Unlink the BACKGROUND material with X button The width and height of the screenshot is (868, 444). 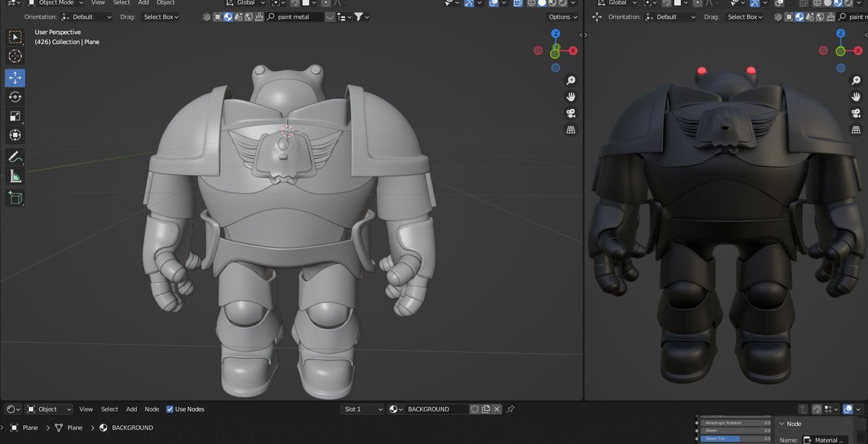point(498,409)
